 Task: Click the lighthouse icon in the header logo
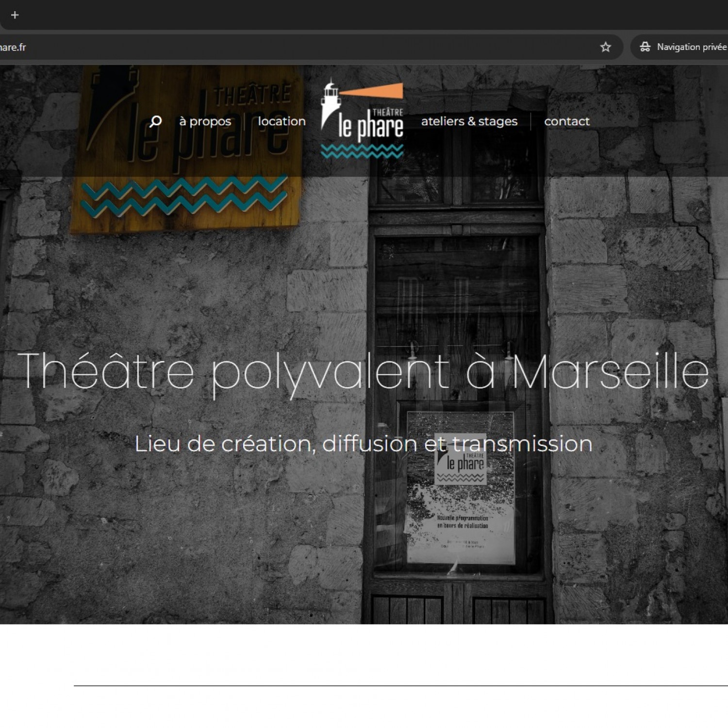(x=330, y=102)
